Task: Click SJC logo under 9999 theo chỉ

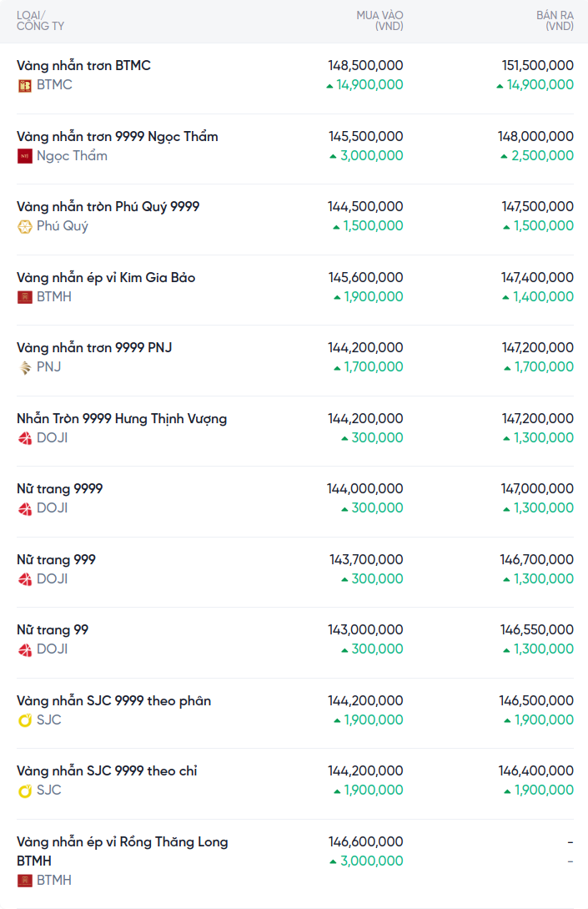Action: tap(25, 790)
